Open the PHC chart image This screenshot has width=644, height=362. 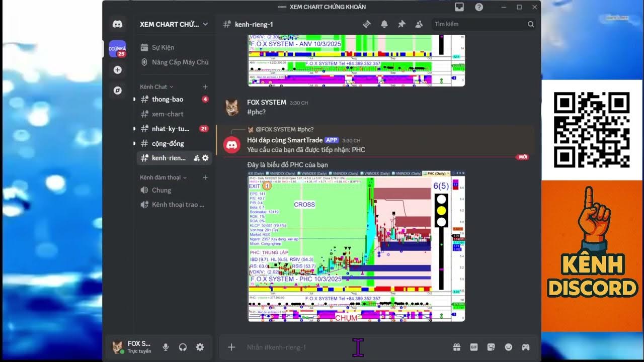point(357,246)
